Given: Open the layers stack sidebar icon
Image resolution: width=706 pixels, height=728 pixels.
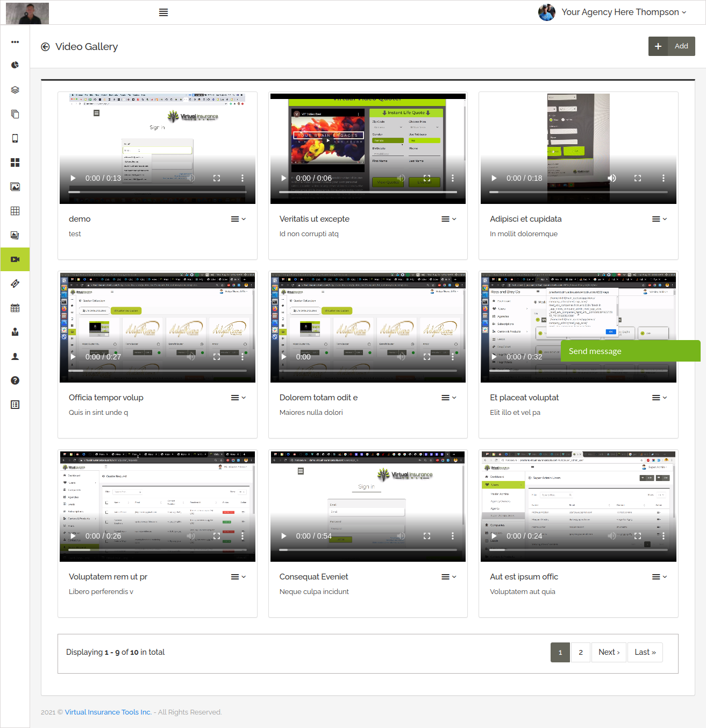Looking at the screenshot, I should (x=15, y=90).
